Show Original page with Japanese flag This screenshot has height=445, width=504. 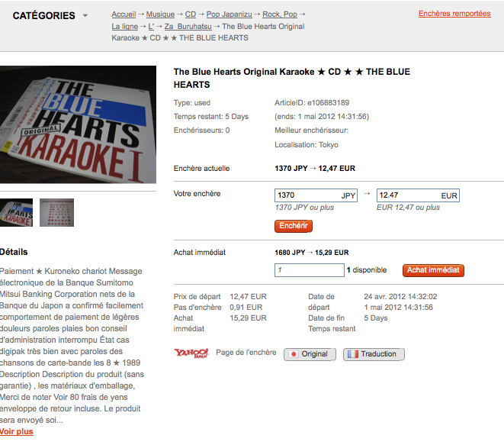point(310,354)
